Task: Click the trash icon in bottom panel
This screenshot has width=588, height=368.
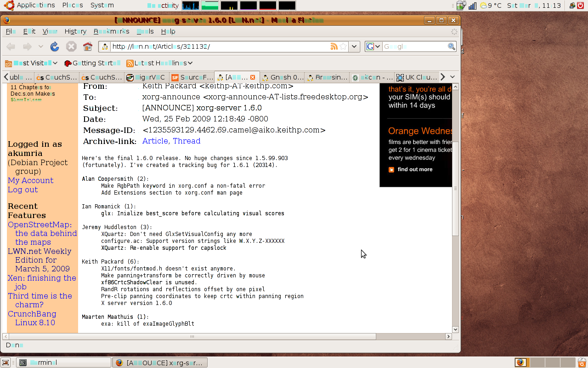Action: pos(582,362)
